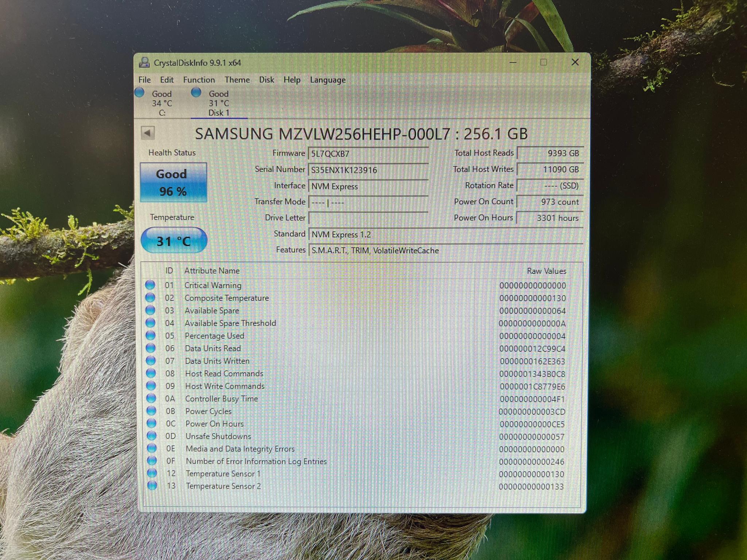Click the Interface field NVM Express
This screenshot has width=747, height=560.
pyautogui.click(x=368, y=186)
